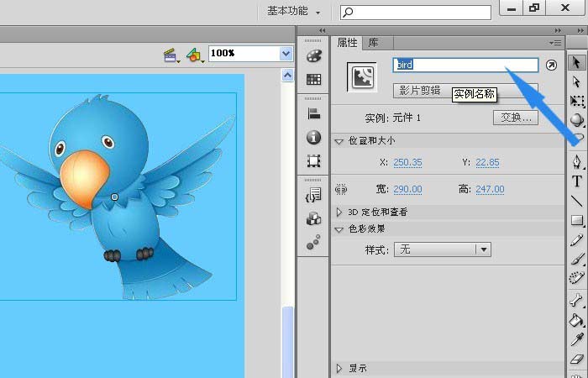The image size is (588, 378).
Task: Open the Components panel icon
Action: click(x=313, y=218)
